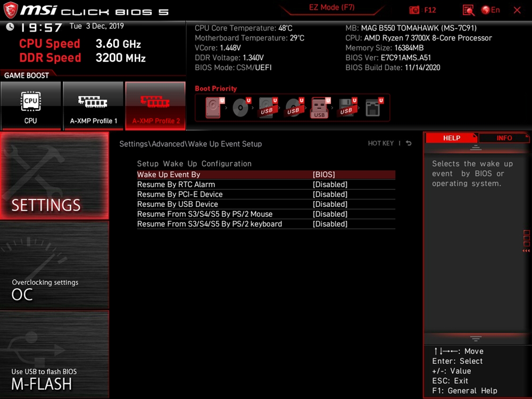Select the USB CD/DVD boot device icon
The height and width of the screenshot is (399, 532).
pyautogui.click(x=295, y=107)
